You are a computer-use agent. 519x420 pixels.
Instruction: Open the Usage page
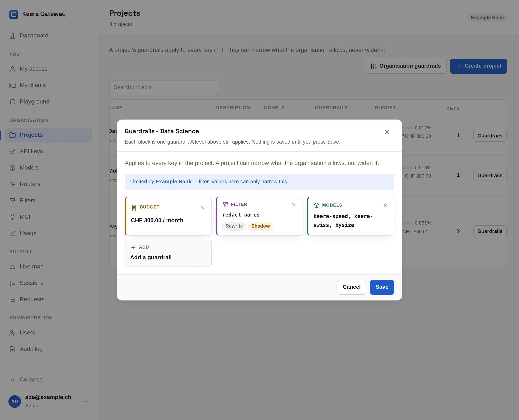point(48,233)
